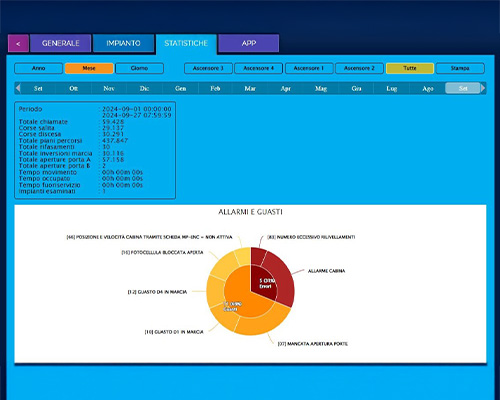Click the Stampa print button
Screen dimensions: 500x400
460,68
